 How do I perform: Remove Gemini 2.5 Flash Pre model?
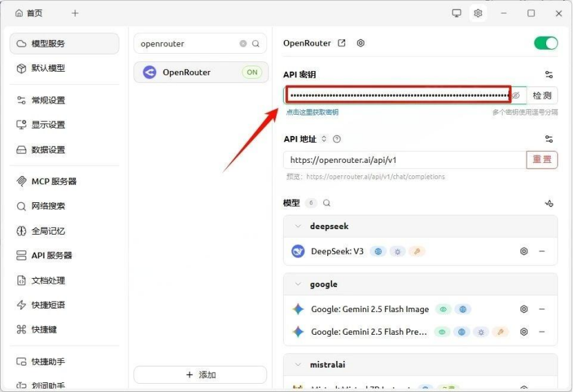(x=542, y=332)
